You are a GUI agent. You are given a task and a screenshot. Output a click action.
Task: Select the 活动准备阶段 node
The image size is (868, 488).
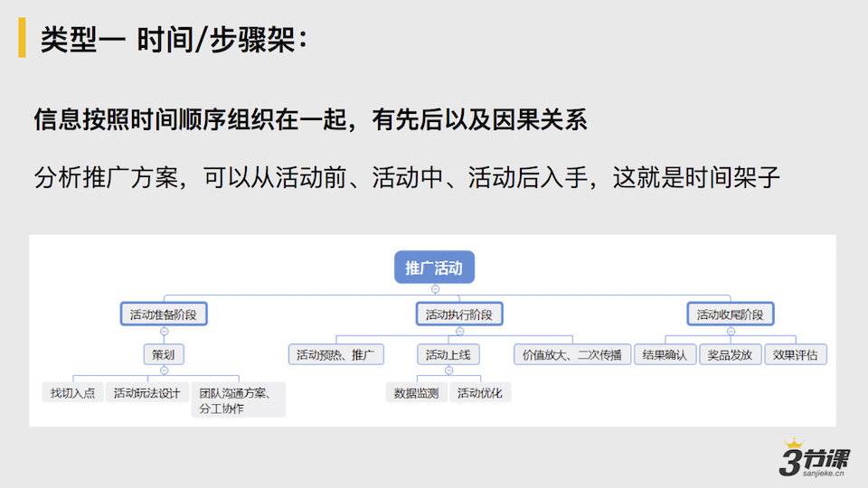(x=164, y=314)
